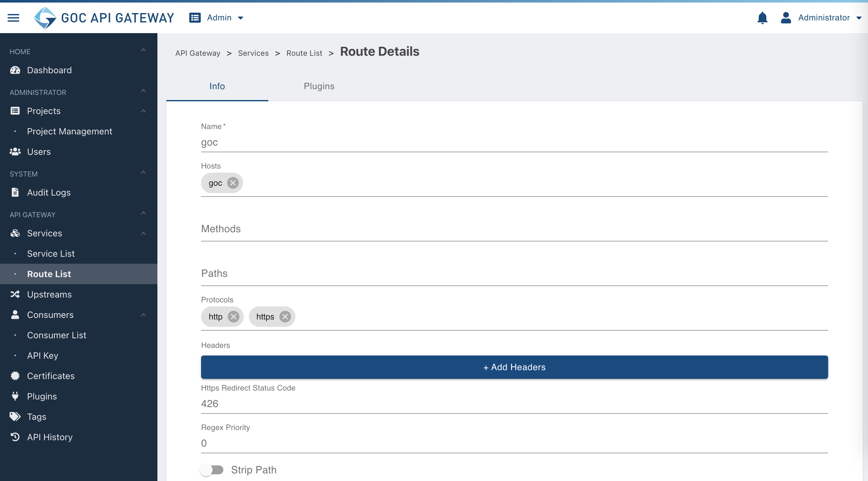
Task: Go to Services breadcrumb
Action: (x=253, y=53)
